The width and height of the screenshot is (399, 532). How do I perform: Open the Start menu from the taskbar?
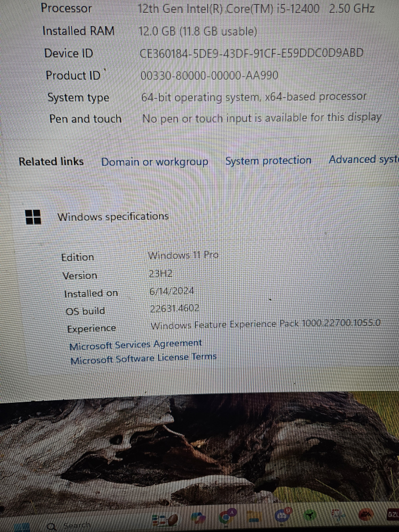coord(22,528)
